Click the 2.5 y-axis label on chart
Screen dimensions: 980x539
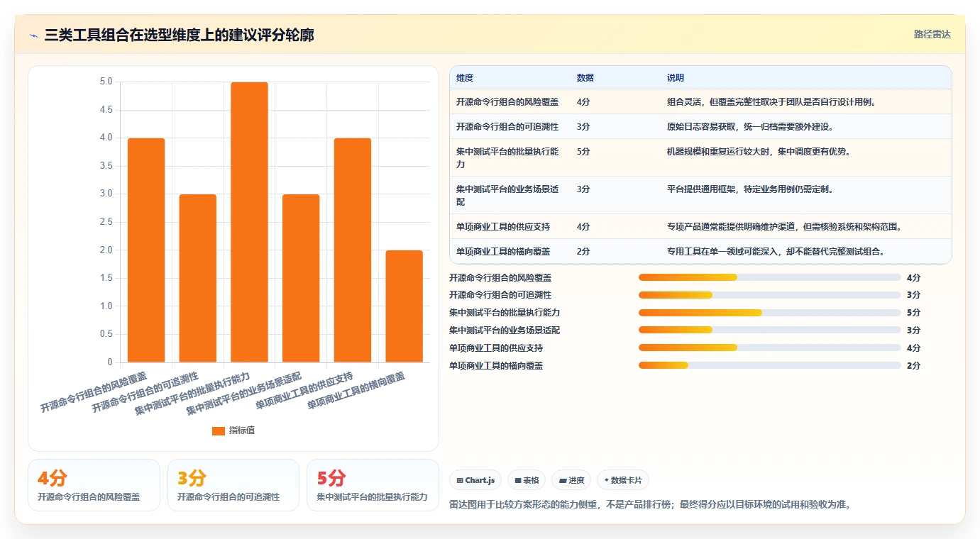tap(106, 222)
